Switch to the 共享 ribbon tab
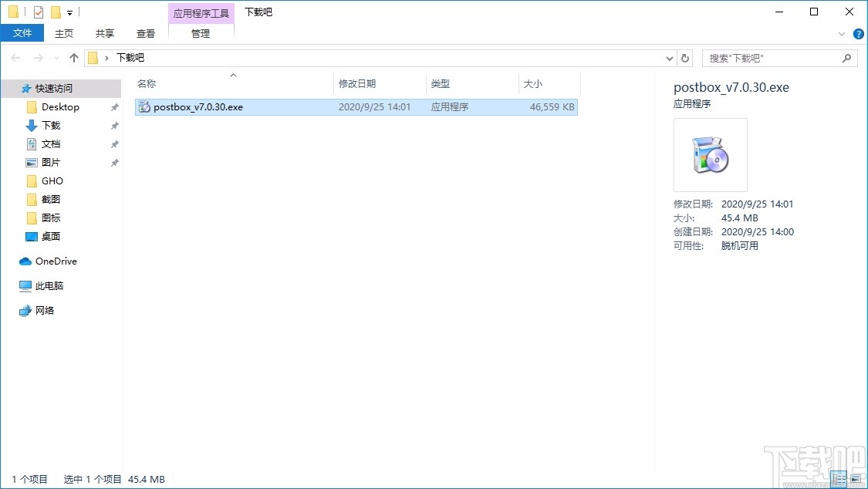 (x=105, y=33)
